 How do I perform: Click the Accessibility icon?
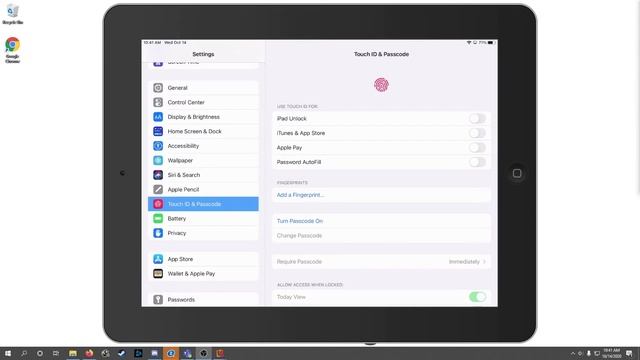[158, 146]
